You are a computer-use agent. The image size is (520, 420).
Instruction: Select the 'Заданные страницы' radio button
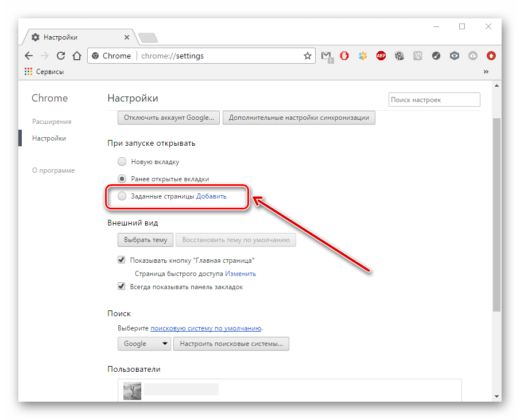[x=122, y=196]
